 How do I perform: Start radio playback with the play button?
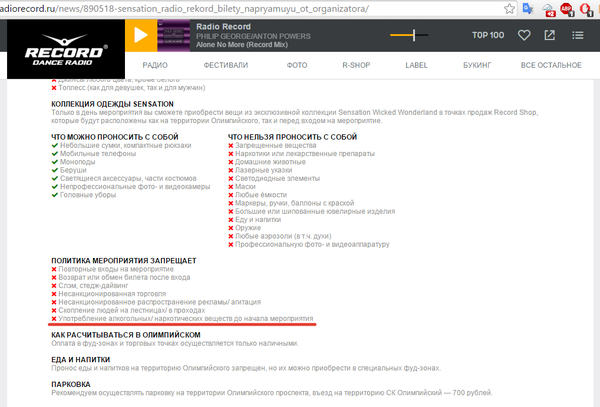coord(141,35)
